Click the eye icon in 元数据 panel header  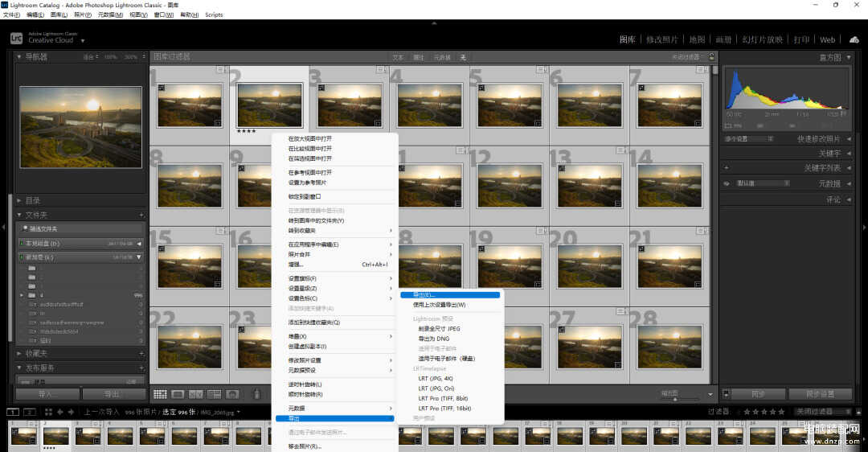click(727, 183)
